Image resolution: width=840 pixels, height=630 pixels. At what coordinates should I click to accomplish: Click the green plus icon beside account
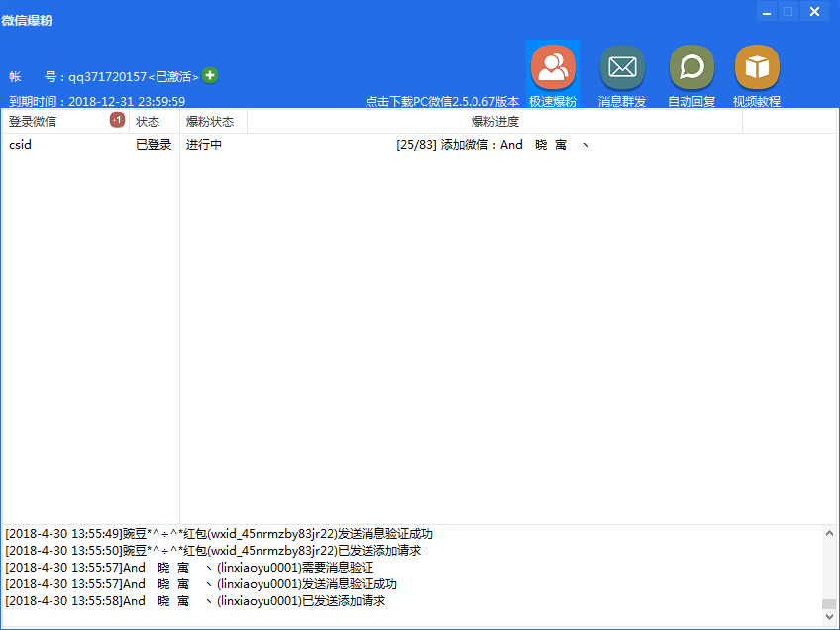(210, 76)
